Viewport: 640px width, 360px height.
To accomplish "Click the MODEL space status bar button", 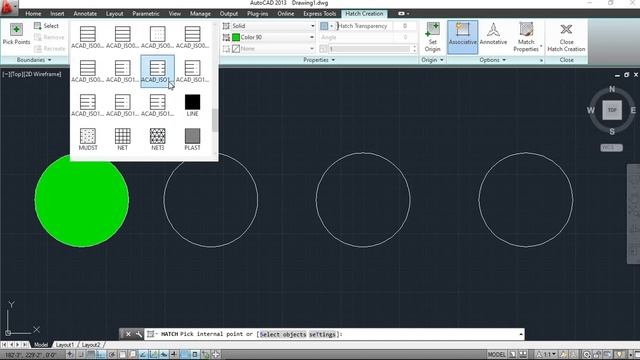I will [496, 355].
